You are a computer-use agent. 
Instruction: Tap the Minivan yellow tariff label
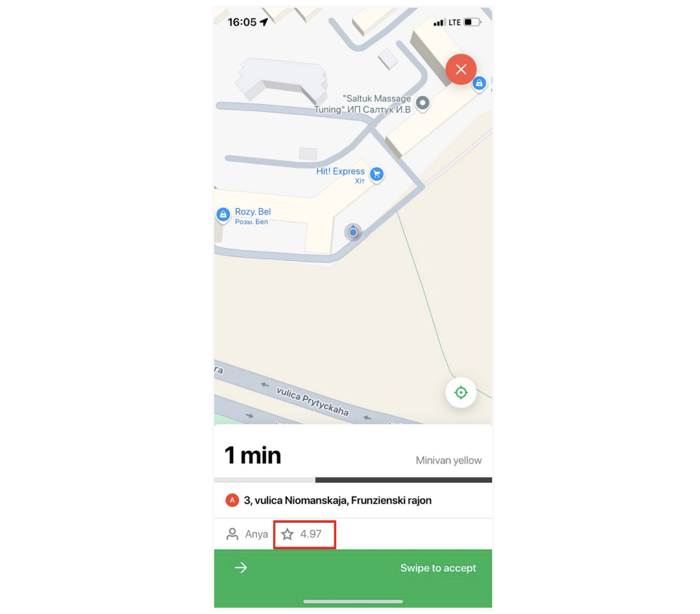(x=448, y=460)
